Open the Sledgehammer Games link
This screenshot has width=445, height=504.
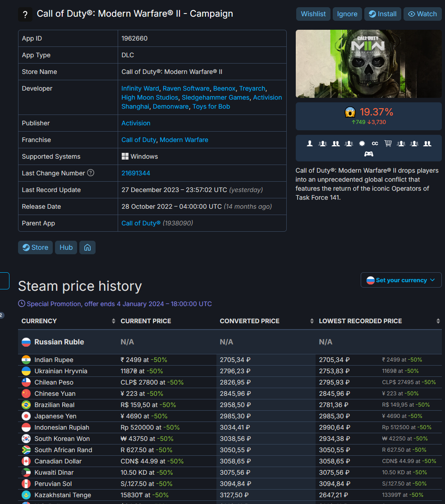[216, 97]
